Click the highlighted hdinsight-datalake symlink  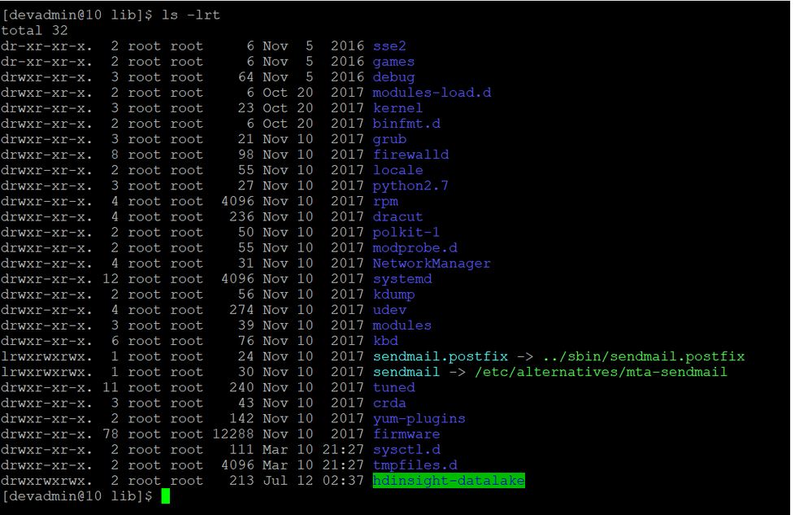[x=448, y=480]
